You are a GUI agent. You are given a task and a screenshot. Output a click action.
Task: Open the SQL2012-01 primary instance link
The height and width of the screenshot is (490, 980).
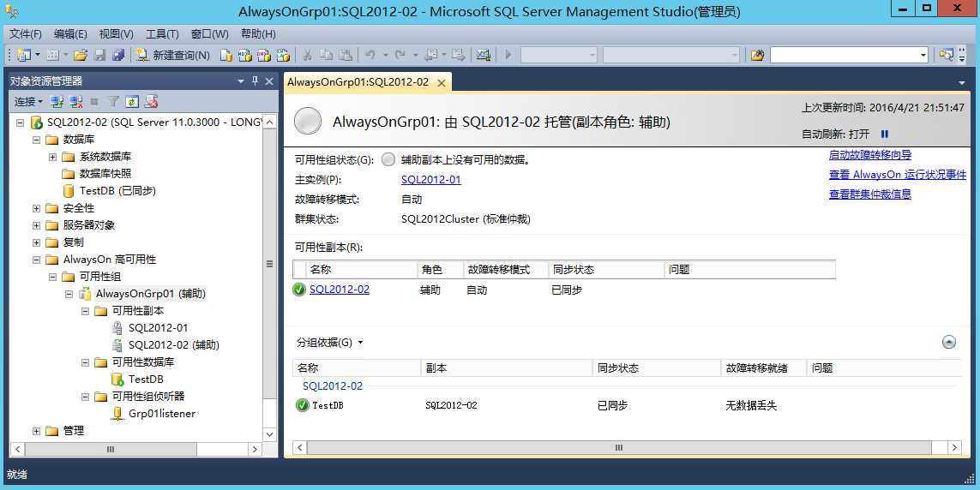click(430, 180)
